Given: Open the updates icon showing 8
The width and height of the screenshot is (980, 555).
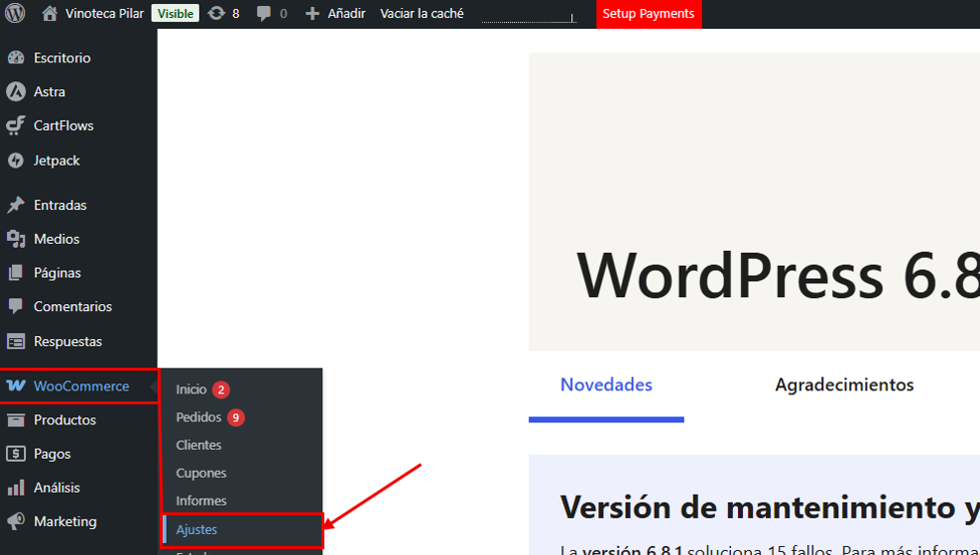Looking at the screenshot, I should click(216, 13).
